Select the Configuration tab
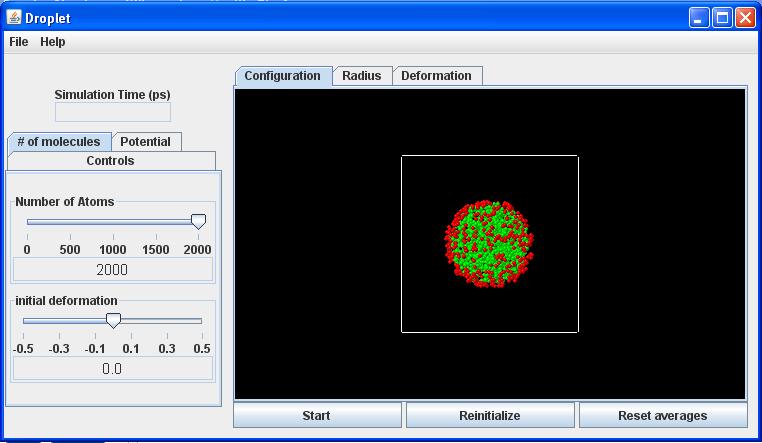The width and height of the screenshot is (762, 443). click(282, 76)
